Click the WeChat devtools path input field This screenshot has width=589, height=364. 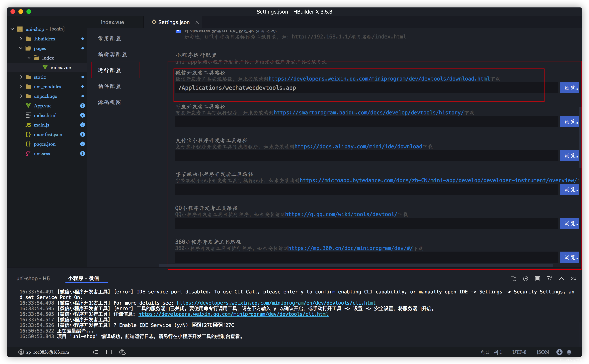(x=366, y=88)
